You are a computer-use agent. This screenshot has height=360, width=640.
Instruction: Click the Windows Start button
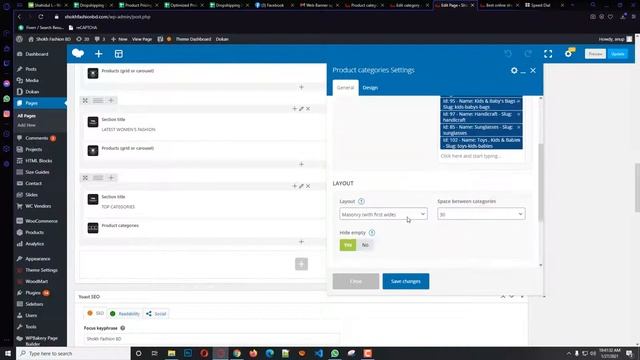point(7,353)
